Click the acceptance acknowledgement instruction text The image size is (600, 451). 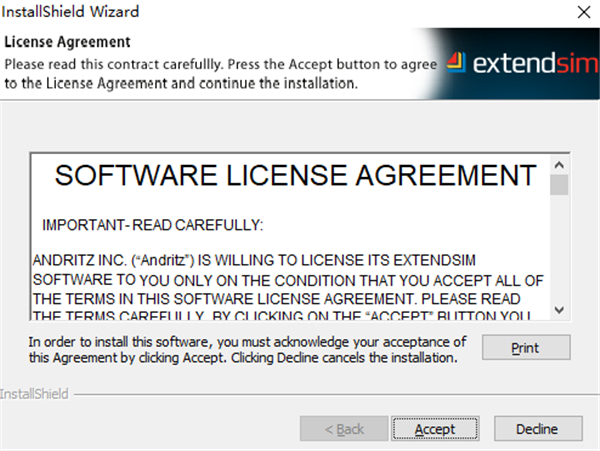243,349
